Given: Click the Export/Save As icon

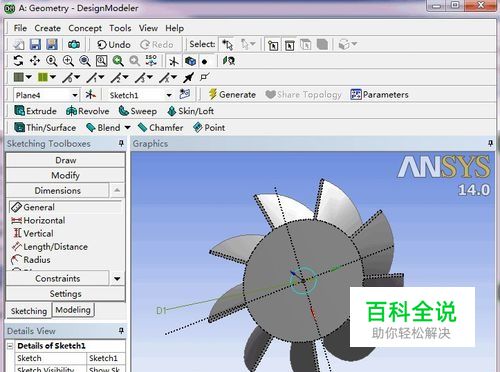Looking at the screenshot, I should pos(52,44).
